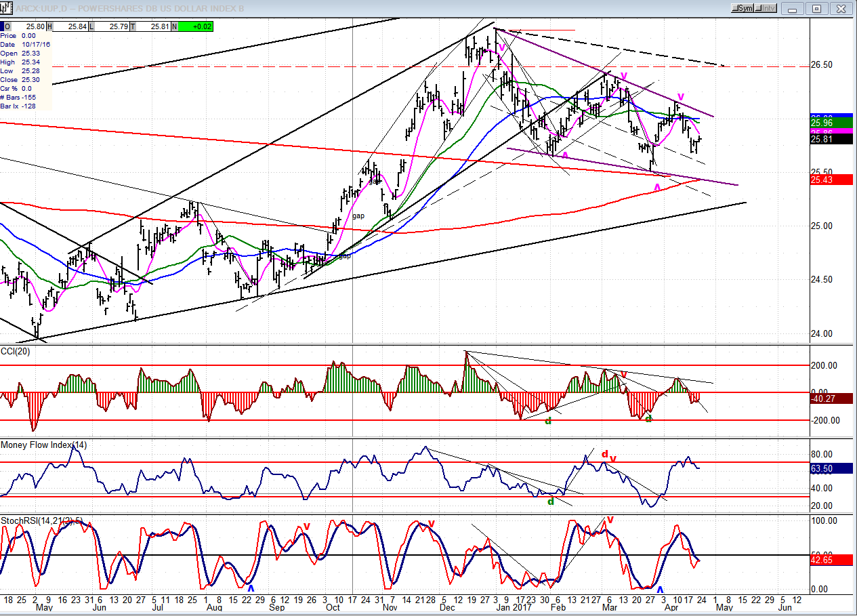
Task: Close the UUP chart window
Action: 839,8
